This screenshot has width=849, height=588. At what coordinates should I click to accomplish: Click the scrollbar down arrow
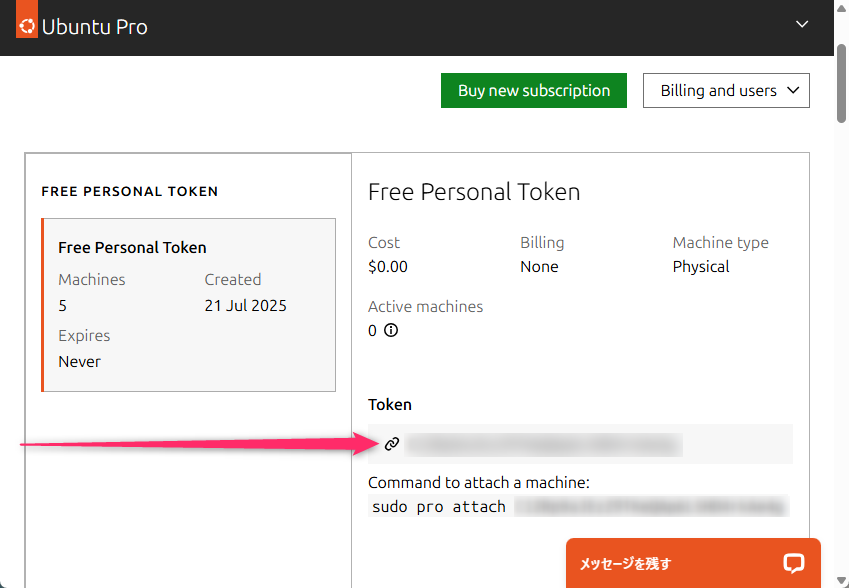click(x=841, y=580)
